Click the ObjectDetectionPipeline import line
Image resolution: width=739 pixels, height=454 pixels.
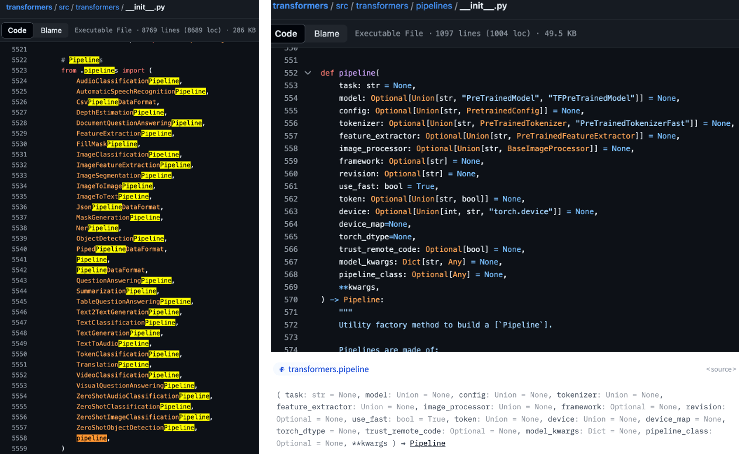[121, 238]
